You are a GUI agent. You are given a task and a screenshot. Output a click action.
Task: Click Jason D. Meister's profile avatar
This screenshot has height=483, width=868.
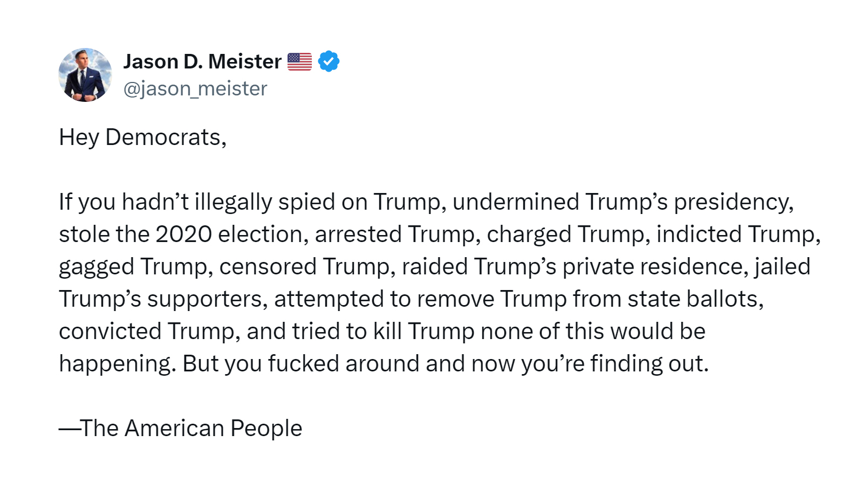point(85,75)
